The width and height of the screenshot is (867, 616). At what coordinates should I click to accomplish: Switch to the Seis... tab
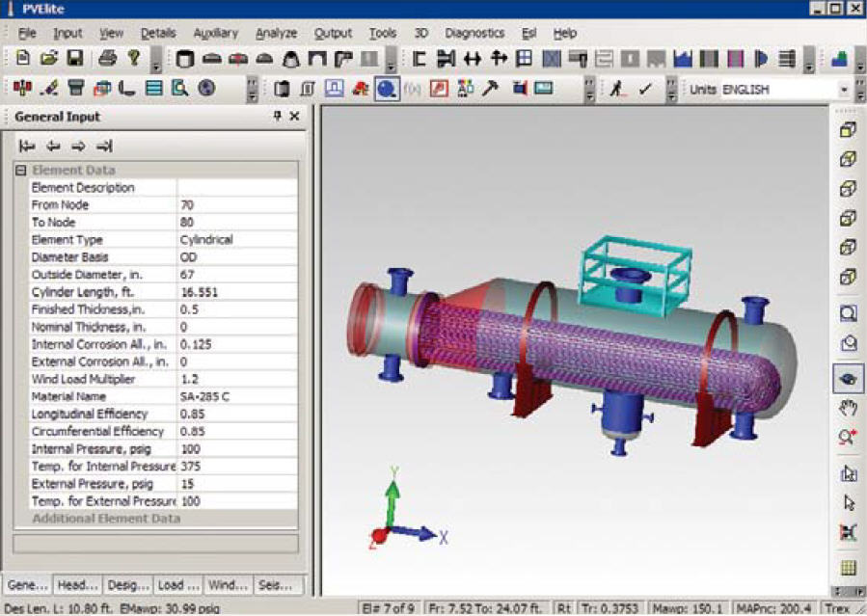[x=279, y=584]
